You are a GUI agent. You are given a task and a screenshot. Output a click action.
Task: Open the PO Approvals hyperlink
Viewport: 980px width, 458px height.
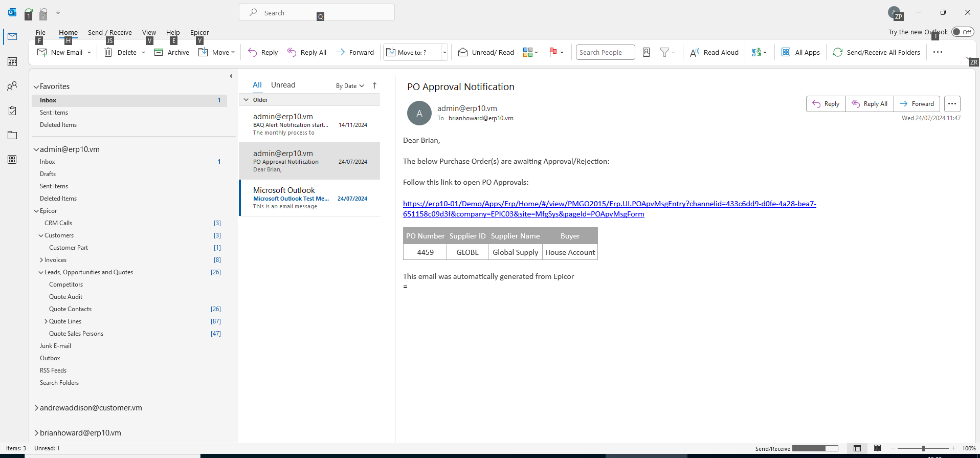coord(610,209)
